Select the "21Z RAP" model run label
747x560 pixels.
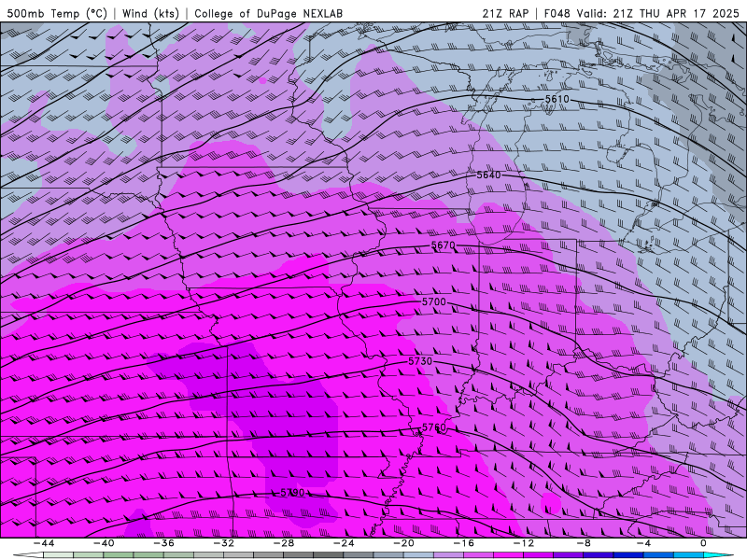coord(505,13)
